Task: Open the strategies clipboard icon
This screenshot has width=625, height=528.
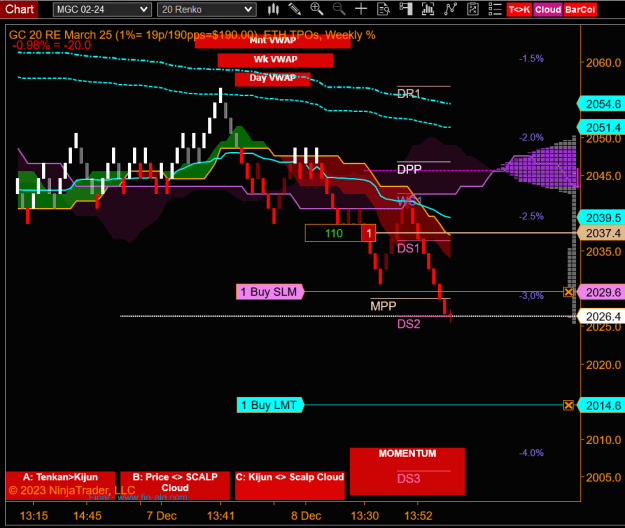Action: point(473,9)
